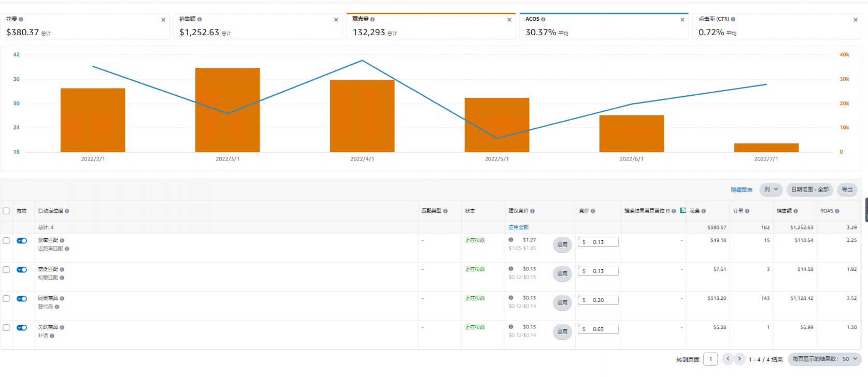Click info icon next to 建议竞价 header
The image size is (868, 377).
click(x=532, y=211)
